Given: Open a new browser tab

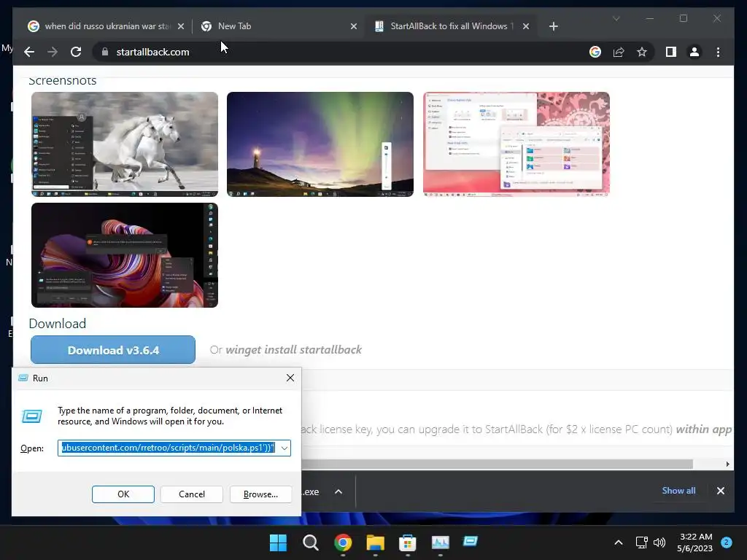Looking at the screenshot, I should [x=553, y=26].
